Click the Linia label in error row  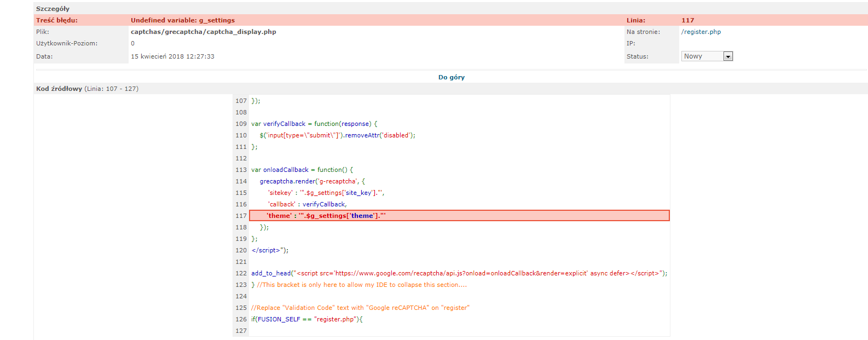[x=636, y=20]
